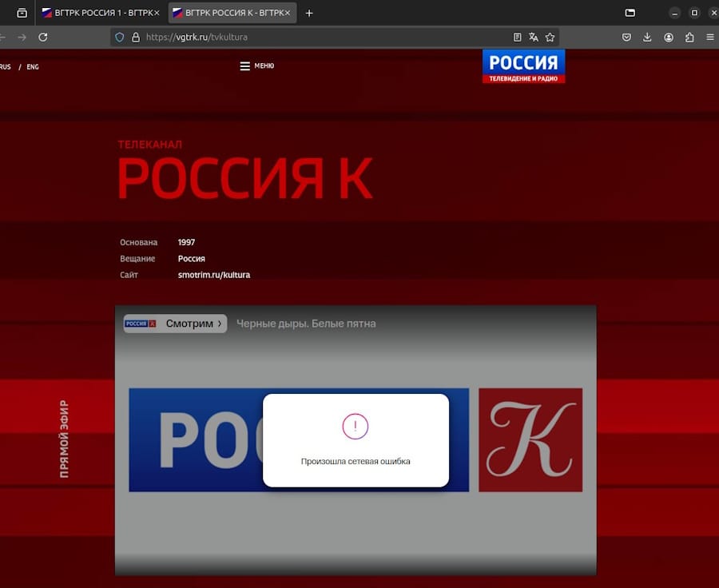View site security via padlock icon
The image size is (719, 588).
point(136,38)
